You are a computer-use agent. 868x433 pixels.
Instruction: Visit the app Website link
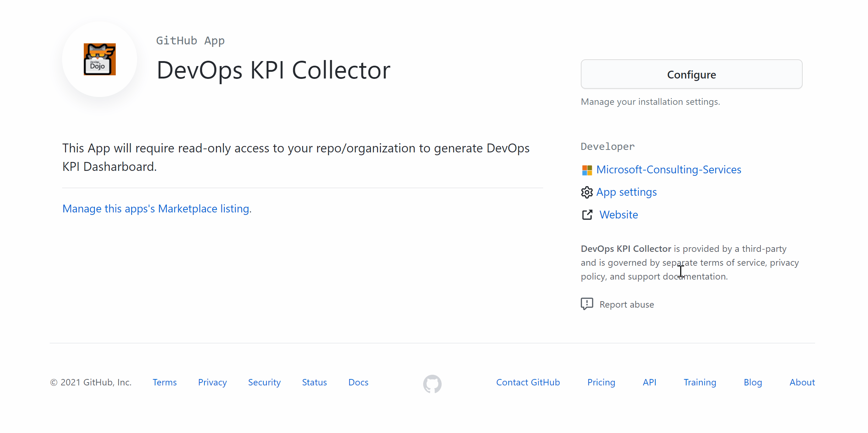point(618,215)
